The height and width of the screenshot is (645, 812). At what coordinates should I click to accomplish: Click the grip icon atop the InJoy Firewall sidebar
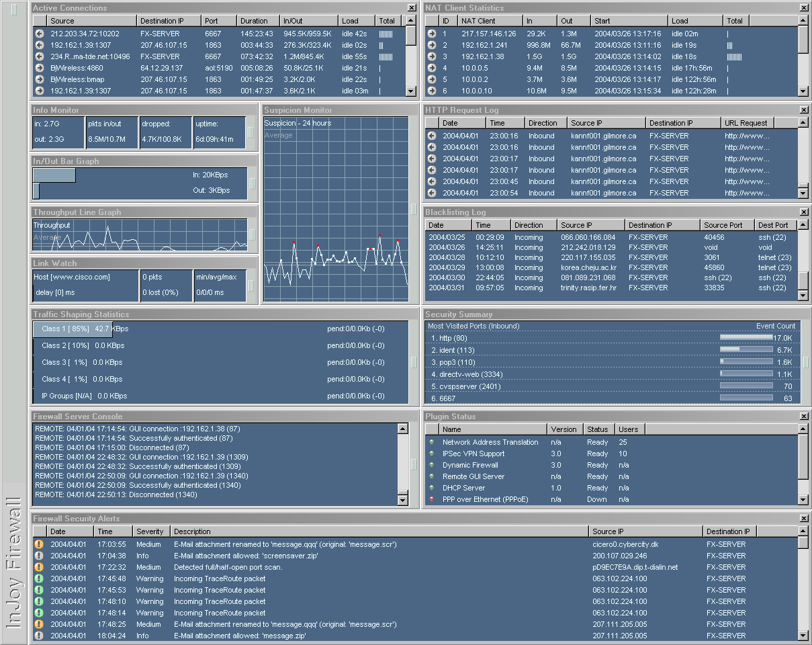tap(13, 11)
